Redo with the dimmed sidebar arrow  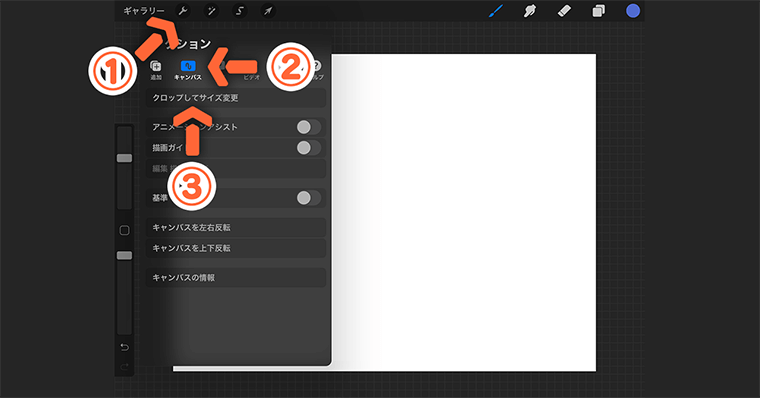coord(125,367)
